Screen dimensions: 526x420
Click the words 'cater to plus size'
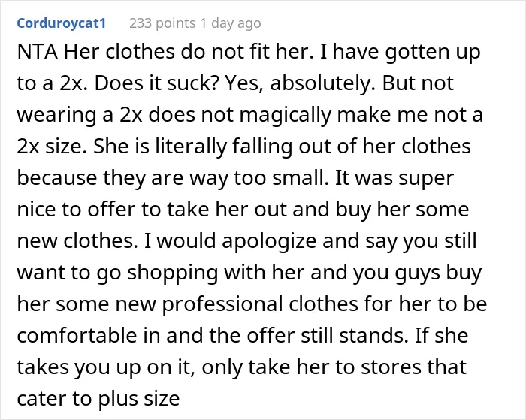coord(98,398)
